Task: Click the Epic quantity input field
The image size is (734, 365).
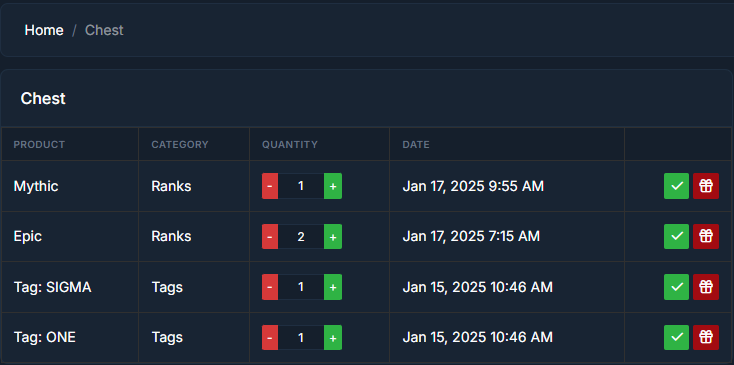Action: (301, 236)
